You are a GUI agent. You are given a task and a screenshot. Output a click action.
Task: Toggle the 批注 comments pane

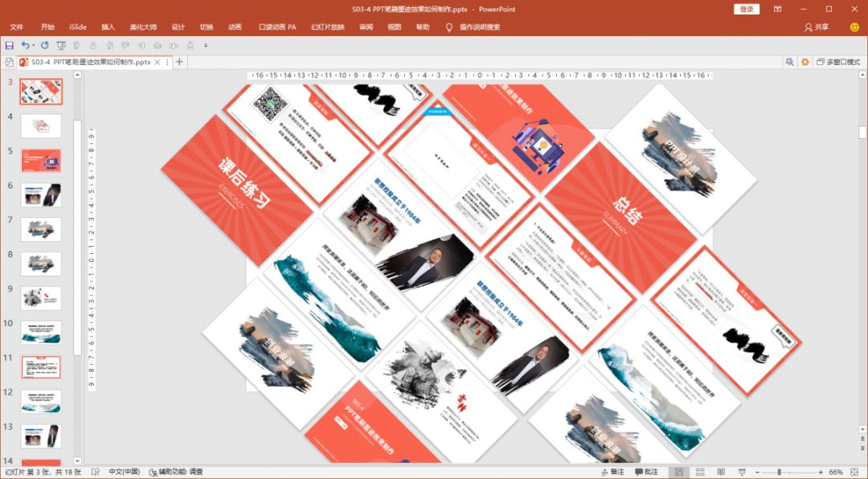coord(646,472)
